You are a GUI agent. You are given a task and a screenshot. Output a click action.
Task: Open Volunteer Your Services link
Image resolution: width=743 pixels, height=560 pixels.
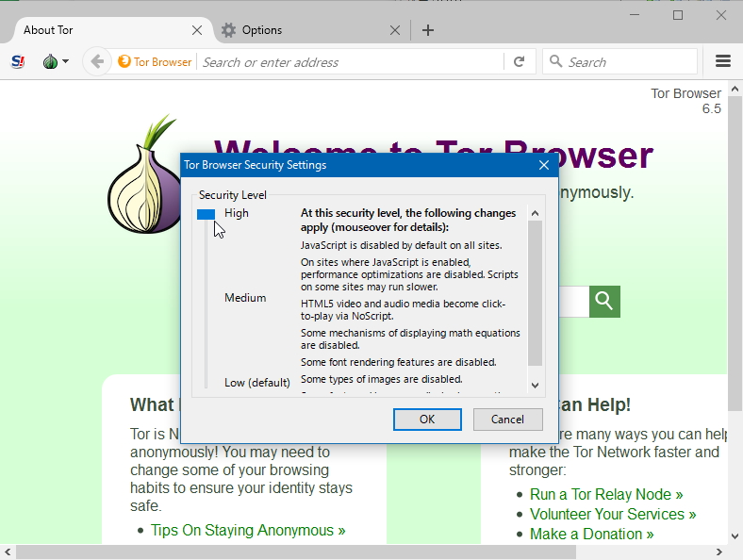click(613, 515)
